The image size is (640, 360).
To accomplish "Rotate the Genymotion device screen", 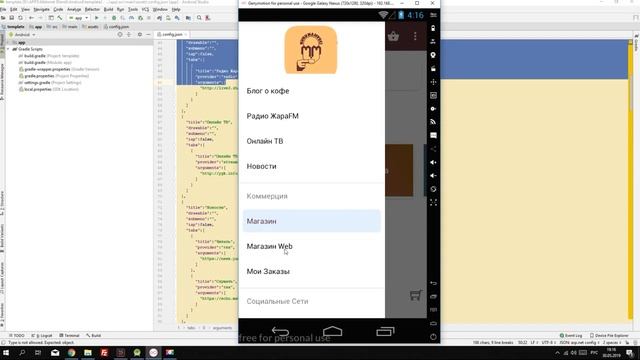I will pyautogui.click(x=433, y=189).
